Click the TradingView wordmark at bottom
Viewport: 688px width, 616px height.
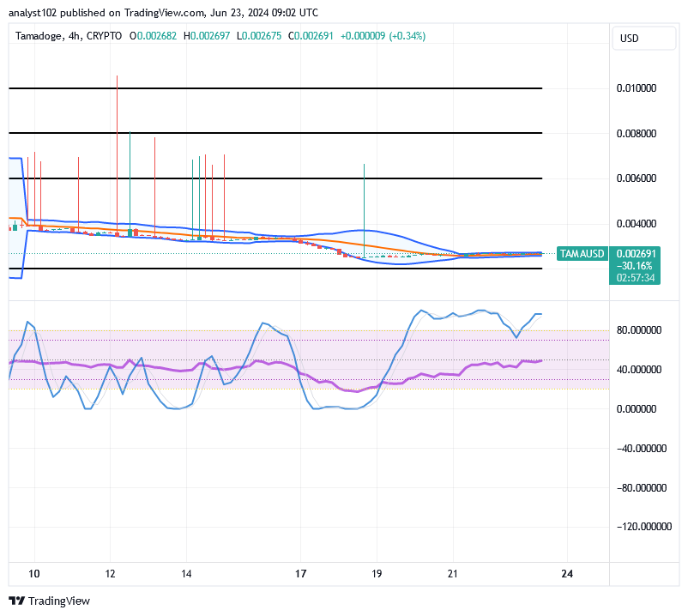pyautogui.click(x=60, y=601)
